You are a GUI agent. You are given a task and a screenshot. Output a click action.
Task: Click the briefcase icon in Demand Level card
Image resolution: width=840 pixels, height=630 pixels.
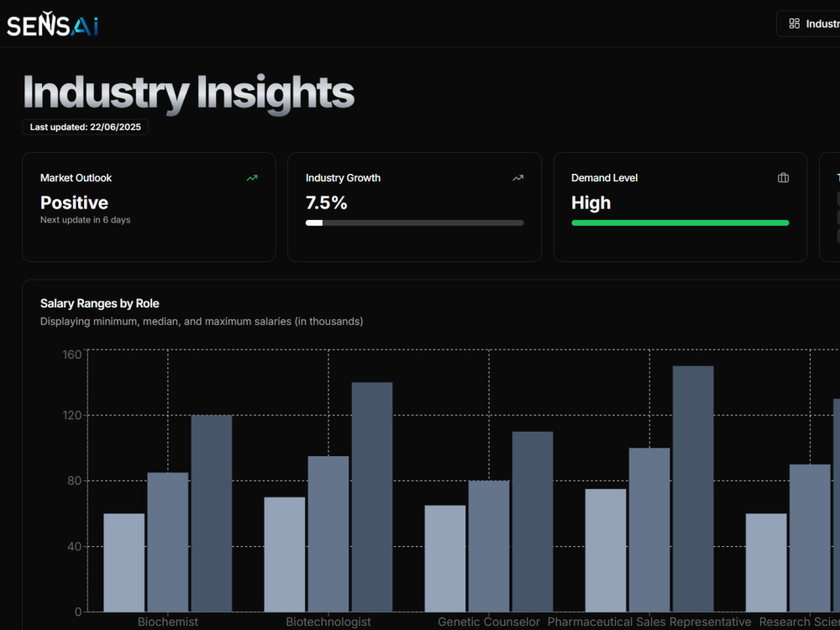pyautogui.click(x=783, y=178)
